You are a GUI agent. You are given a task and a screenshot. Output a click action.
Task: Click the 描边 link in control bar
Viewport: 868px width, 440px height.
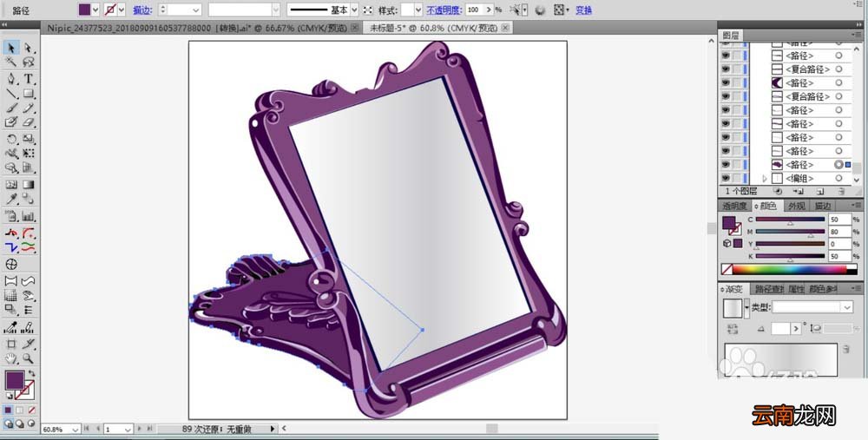(x=141, y=10)
